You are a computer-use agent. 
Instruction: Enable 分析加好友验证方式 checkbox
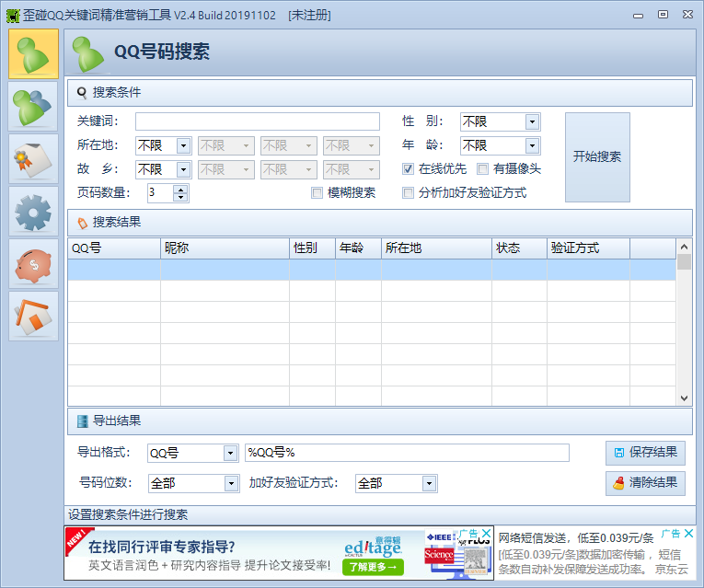tap(408, 193)
